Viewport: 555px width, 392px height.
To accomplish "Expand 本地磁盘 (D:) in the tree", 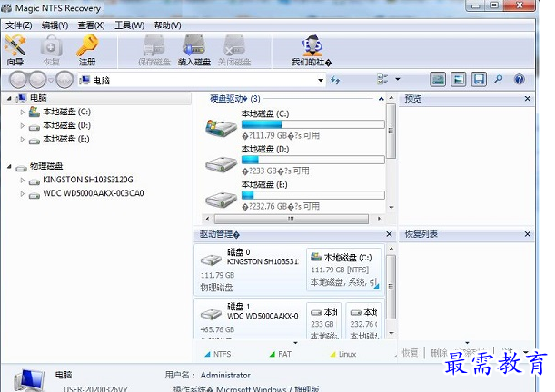I will 23,126.
